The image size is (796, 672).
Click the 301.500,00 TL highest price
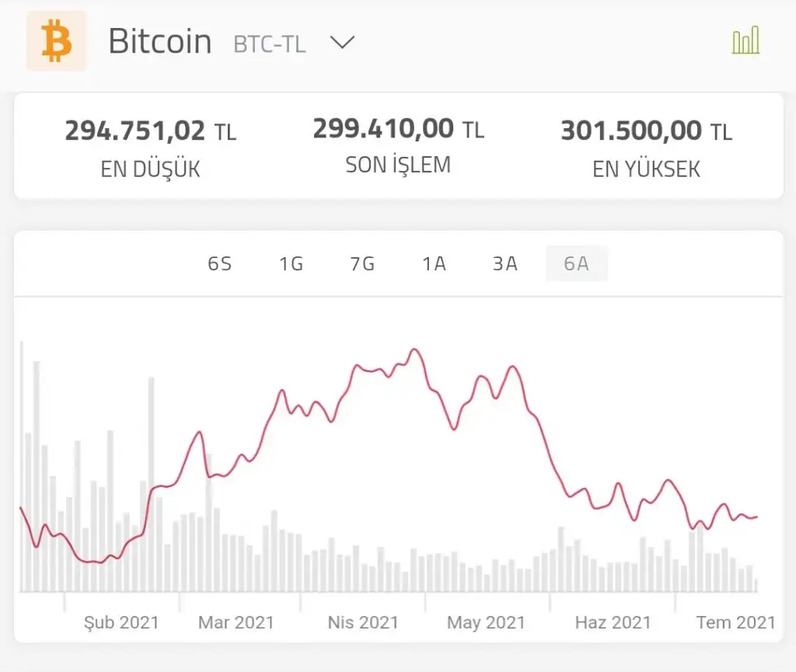646,131
